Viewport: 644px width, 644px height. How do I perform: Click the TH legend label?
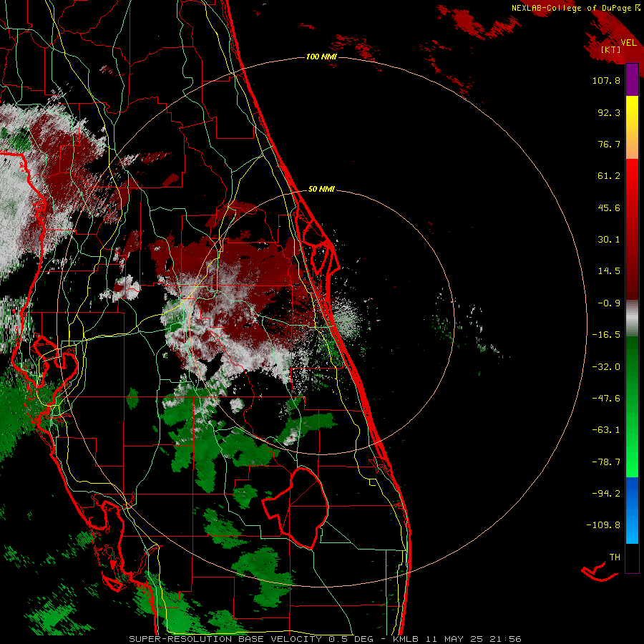(615, 557)
